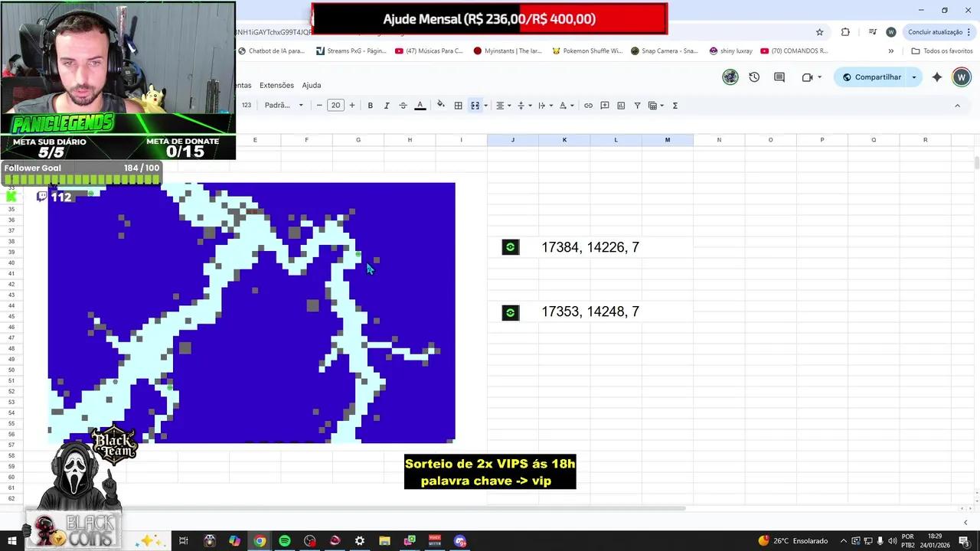The height and width of the screenshot is (551, 980).
Task: Open the fill color tool
Action: click(x=440, y=105)
